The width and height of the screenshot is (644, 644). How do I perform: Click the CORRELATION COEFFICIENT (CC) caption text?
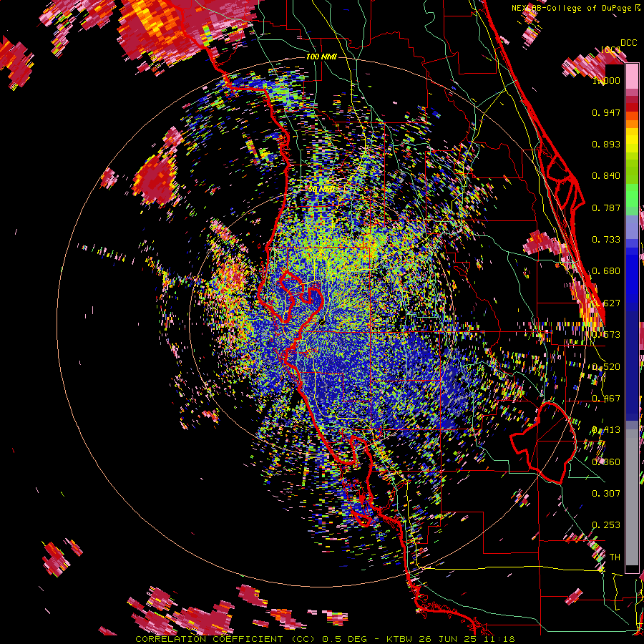pos(225,639)
